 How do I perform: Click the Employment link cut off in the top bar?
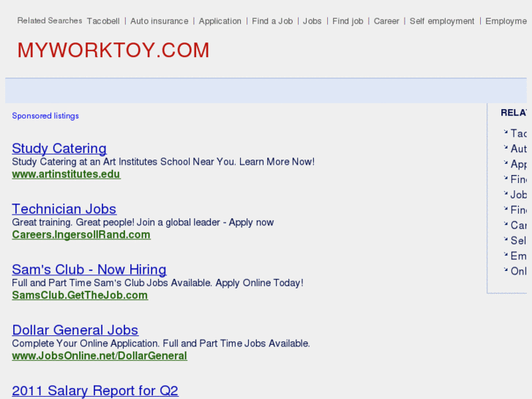click(506, 21)
